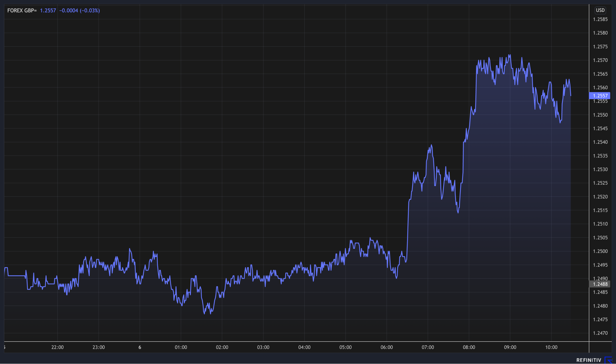Click the 1.2540 price axis label
Screen dimensions: 616x364
(600, 142)
